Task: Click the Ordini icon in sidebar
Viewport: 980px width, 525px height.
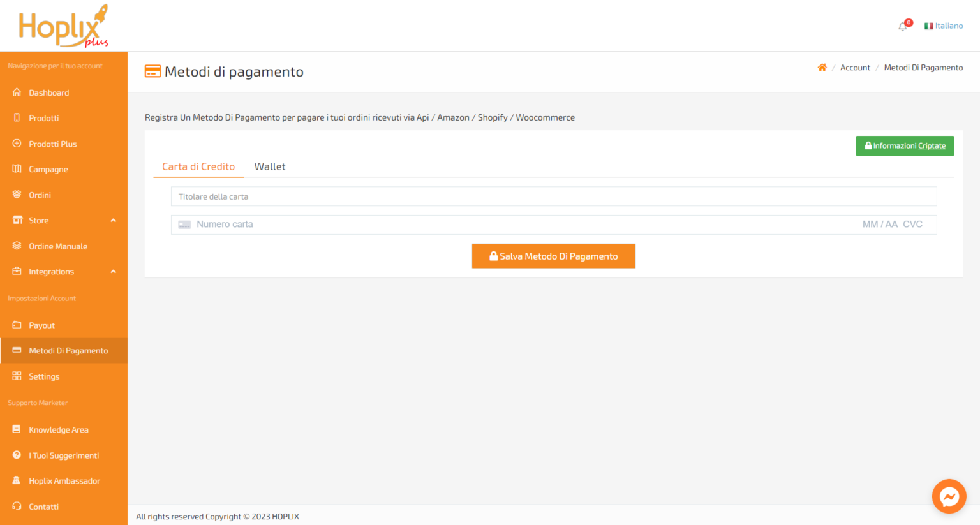Action: (x=17, y=195)
